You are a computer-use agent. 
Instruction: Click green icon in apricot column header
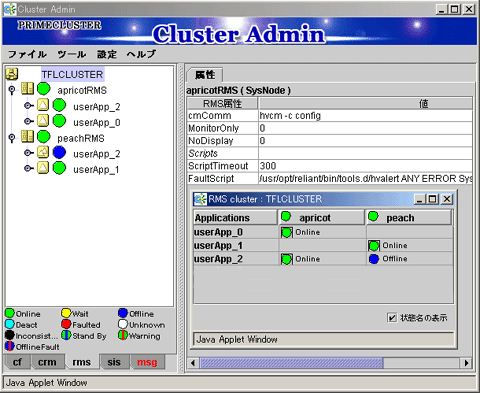point(286,217)
